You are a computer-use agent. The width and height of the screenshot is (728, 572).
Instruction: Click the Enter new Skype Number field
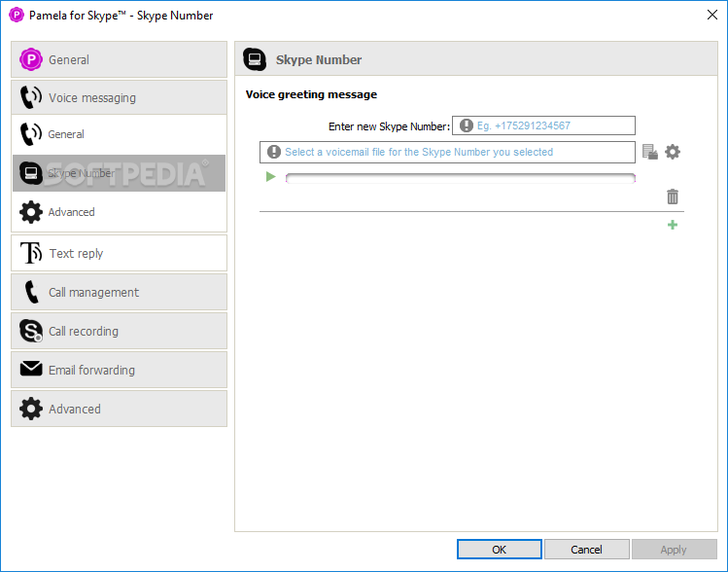click(543, 125)
